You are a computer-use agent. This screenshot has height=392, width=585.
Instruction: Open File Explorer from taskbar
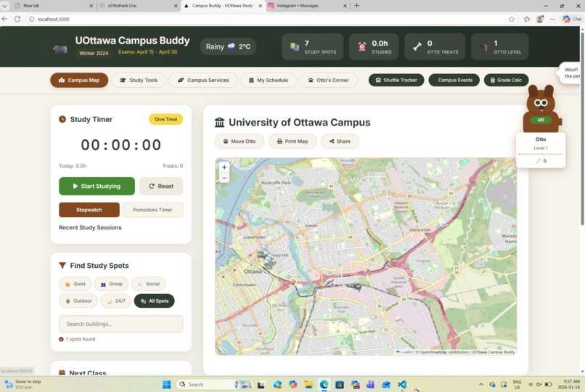pyautogui.click(x=308, y=385)
